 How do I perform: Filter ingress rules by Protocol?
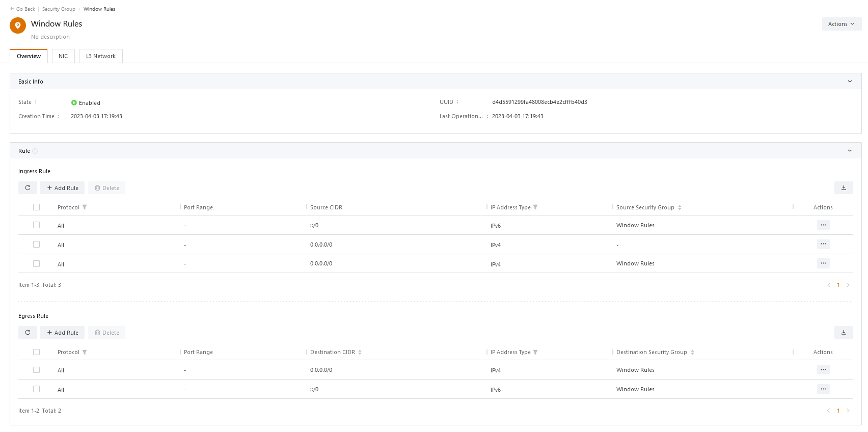[x=85, y=207]
